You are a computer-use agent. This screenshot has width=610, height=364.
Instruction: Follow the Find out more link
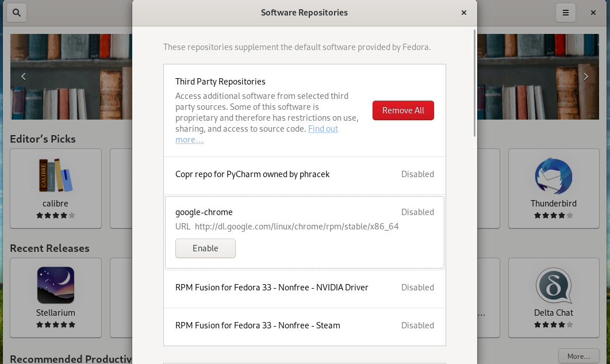point(323,129)
